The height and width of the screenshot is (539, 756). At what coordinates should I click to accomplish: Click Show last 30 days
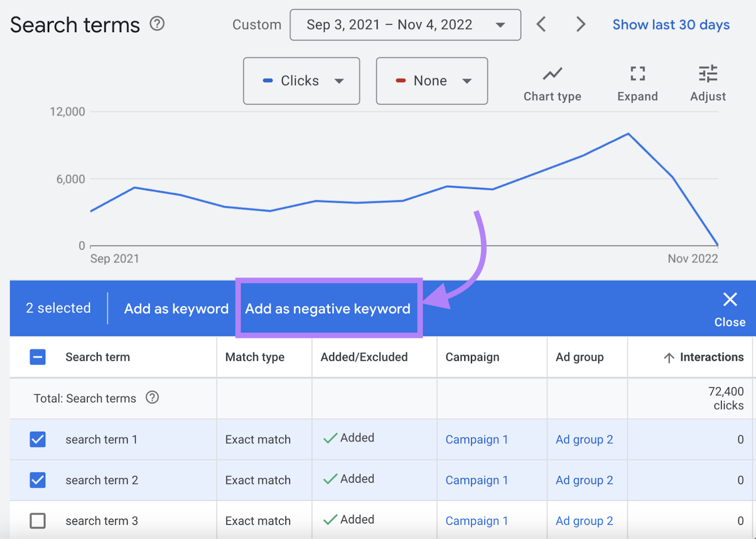point(670,24)
